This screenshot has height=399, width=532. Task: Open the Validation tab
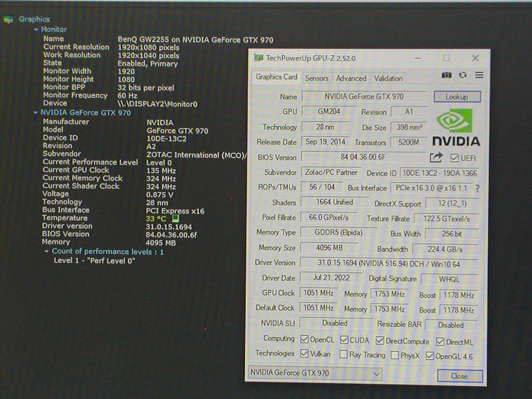[x=388, y=78]
